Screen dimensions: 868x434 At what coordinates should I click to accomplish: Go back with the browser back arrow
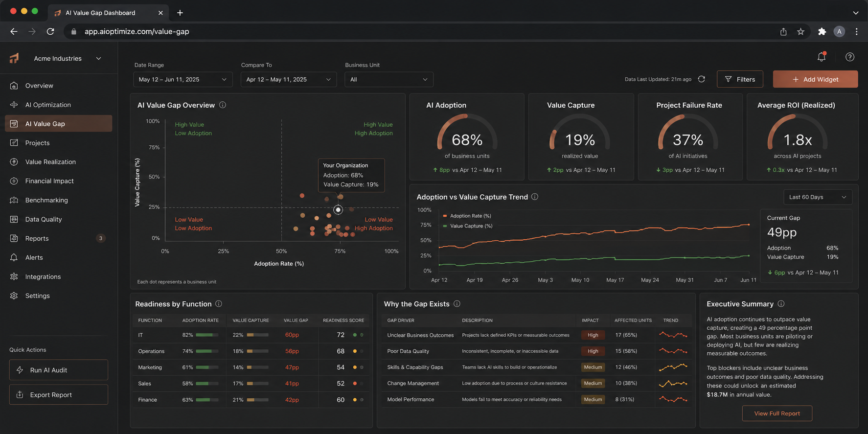point(14,31)
